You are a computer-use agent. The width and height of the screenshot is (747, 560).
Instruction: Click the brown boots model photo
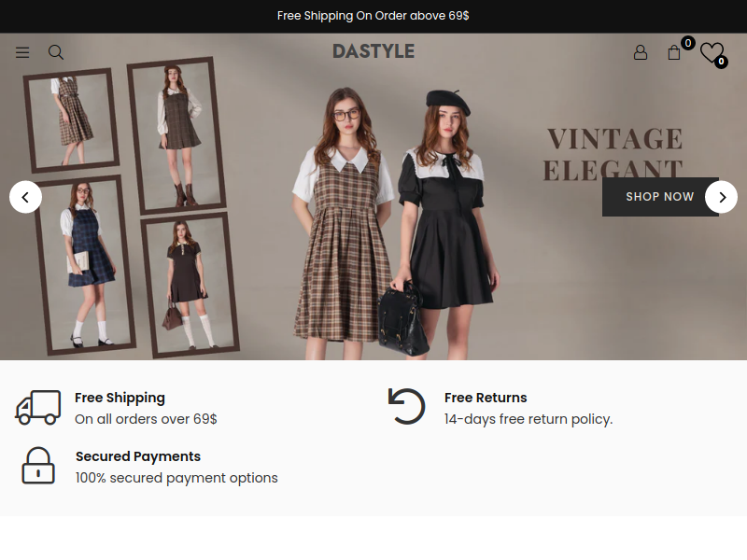pos(176,135)
